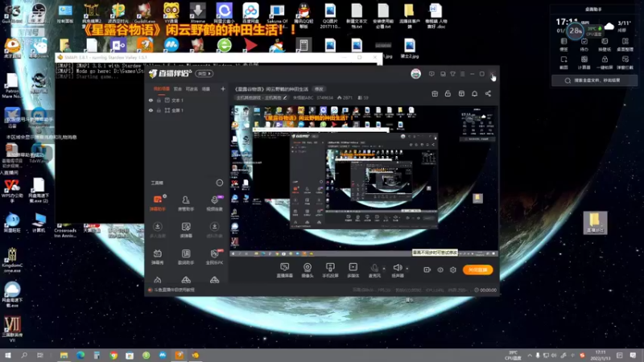This screenshot has width=644, height=362.
Task: Open File Explorer from the taskbar
Action: [x=64, y=355]
